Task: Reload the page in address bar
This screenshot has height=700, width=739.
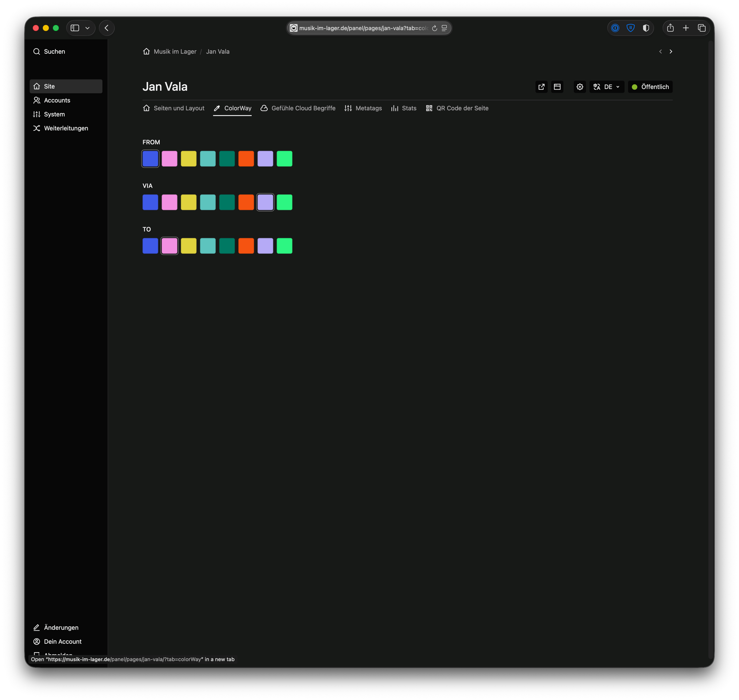Action: coord(434,28)
